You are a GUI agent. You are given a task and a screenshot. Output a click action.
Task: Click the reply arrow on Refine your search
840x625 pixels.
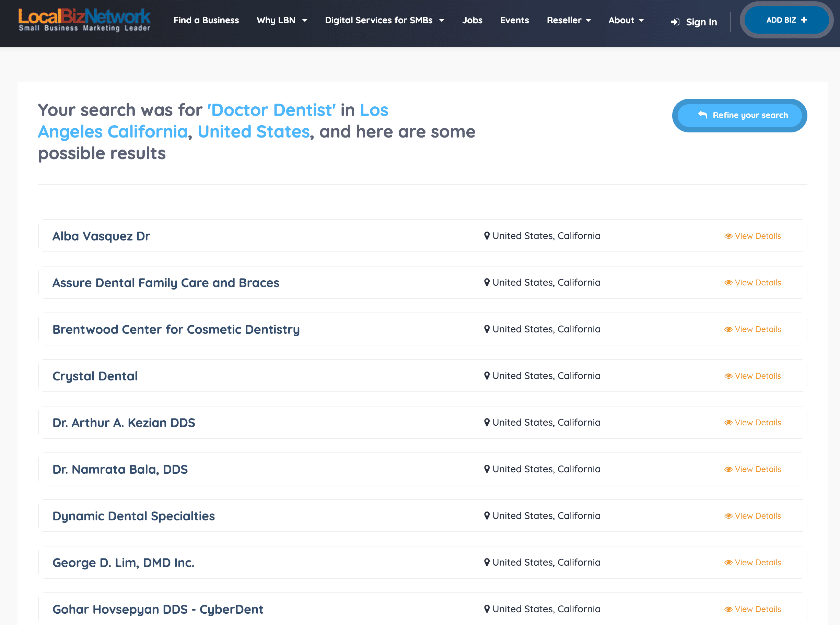[703, 115]
